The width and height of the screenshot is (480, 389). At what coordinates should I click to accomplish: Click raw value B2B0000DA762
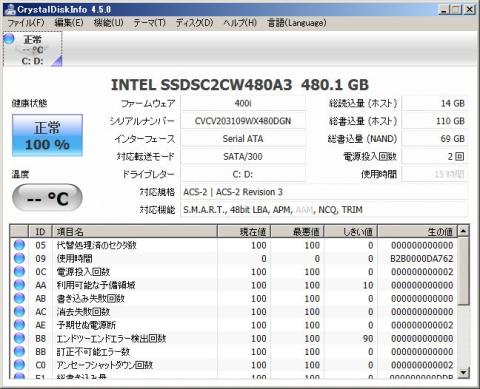click(x=422, y=259)
